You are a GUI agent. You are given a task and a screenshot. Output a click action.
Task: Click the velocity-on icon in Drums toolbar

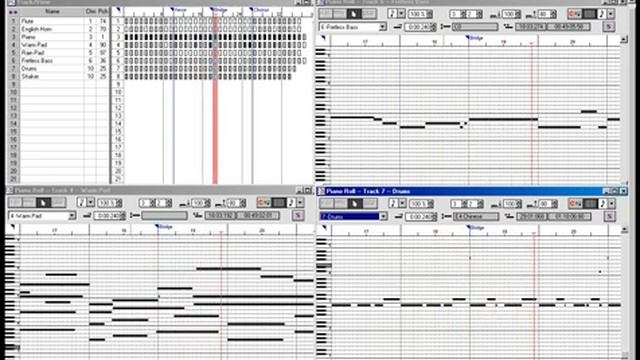(495, 204)
